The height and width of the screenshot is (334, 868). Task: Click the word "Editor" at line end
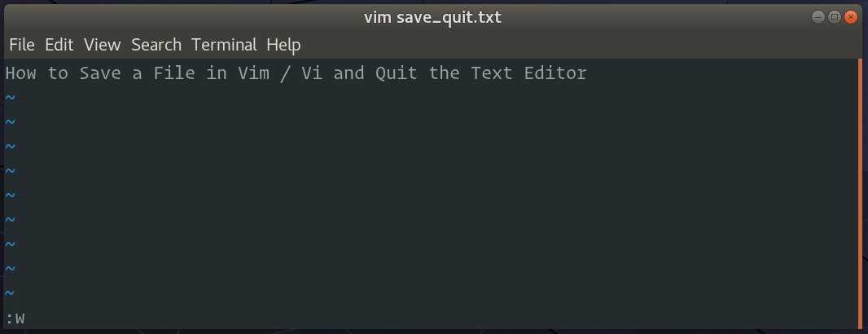click(555, 73)
